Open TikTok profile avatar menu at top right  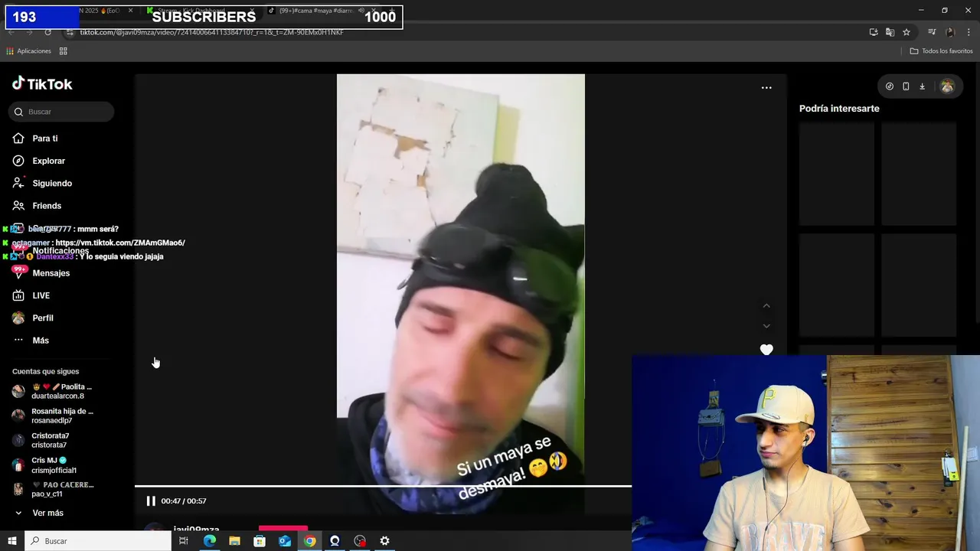[x=947, y=86]
